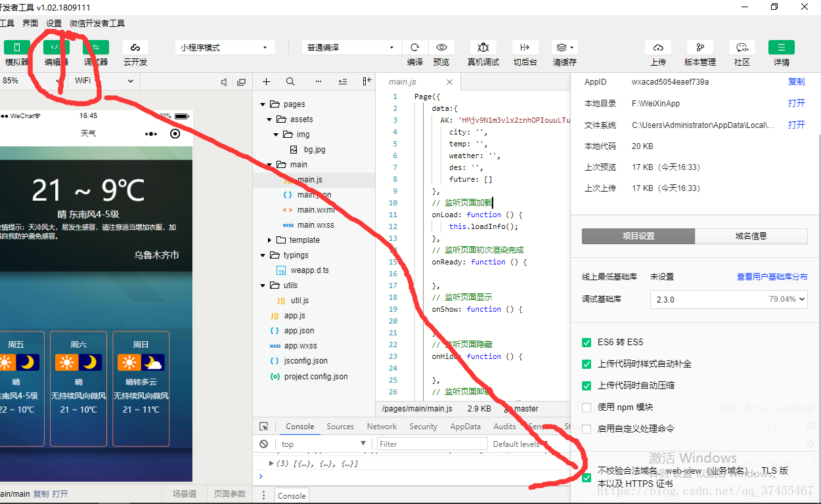The width and height of the screenshot is (821, 504).
Task: Toggle 上传代码时样式自动补全 checkbox
Action: tap(587, 364)
